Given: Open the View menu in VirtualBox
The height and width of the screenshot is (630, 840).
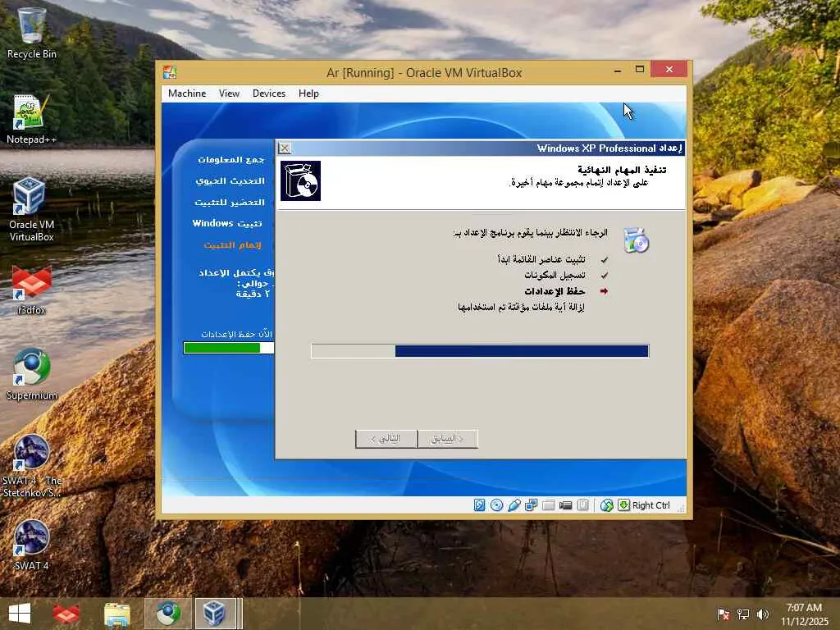Looking at the screenshot, I should (229, 94).
